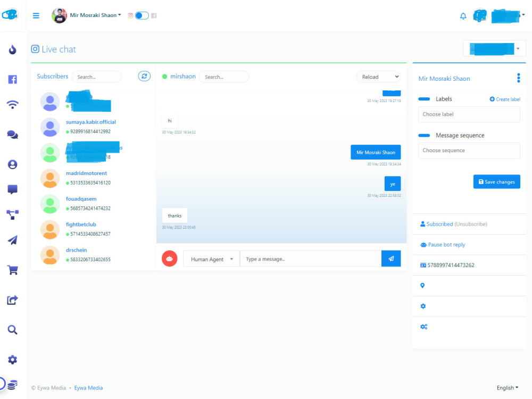Expand the Mir Mosraki Shaon account dropdown
Screen dimensions: 532x399
pyautogui.click(x=95, y=15)
